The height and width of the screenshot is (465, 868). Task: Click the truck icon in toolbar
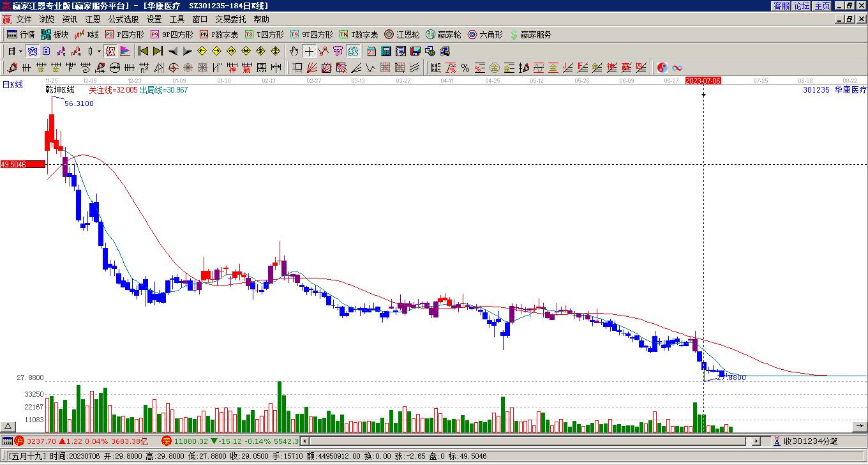pyautogui.click(x=445, y=51)
